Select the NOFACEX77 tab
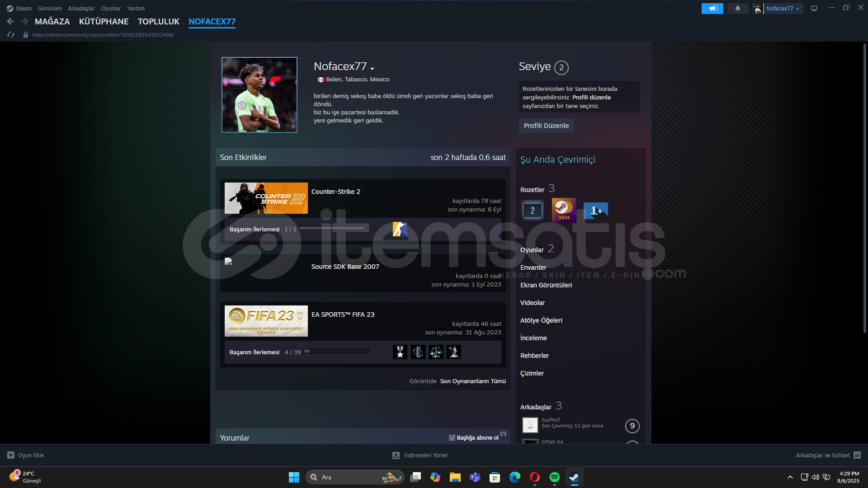 click(212, 21)
